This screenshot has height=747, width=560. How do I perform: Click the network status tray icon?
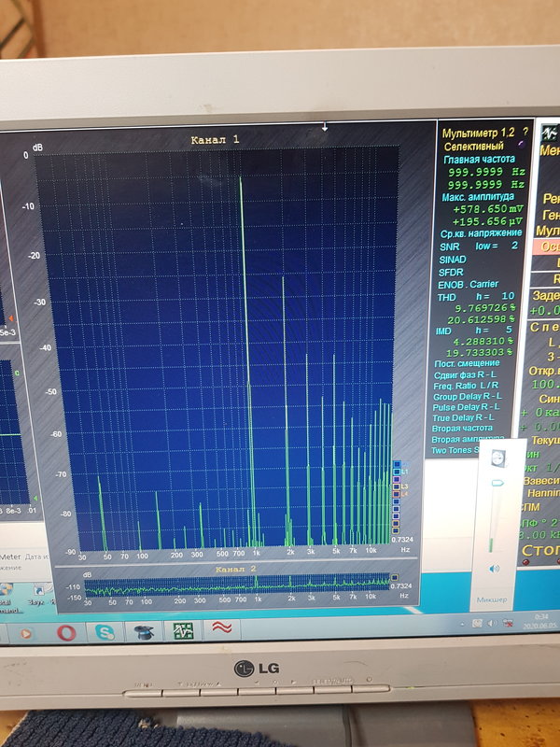tap(508, 623)
